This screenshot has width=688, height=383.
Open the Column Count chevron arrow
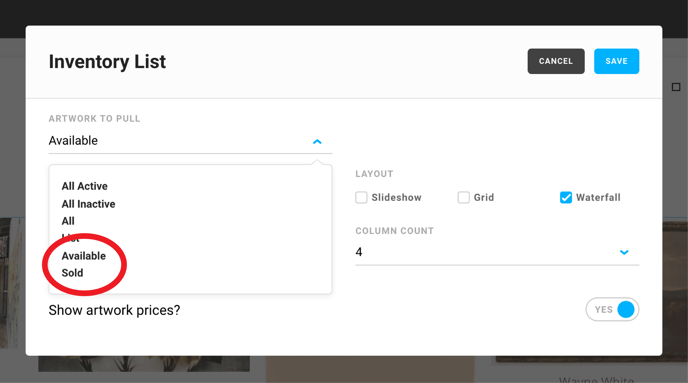coord(624,252)
